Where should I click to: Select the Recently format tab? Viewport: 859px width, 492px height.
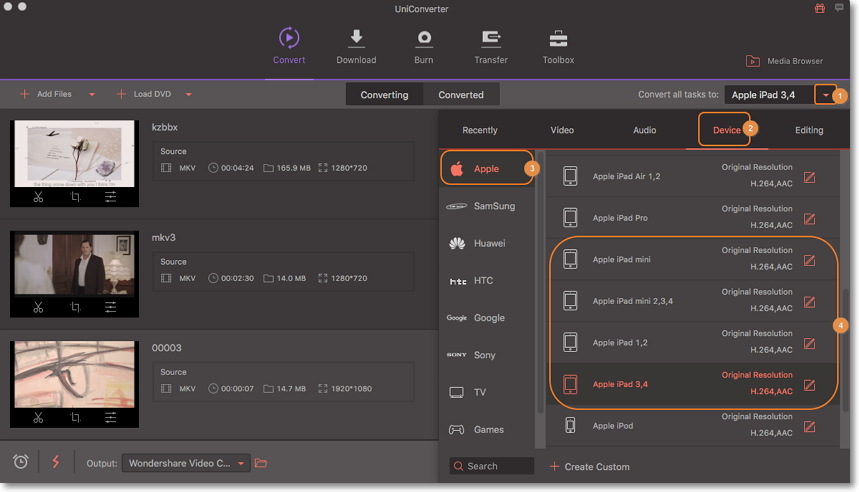[479, 130]
